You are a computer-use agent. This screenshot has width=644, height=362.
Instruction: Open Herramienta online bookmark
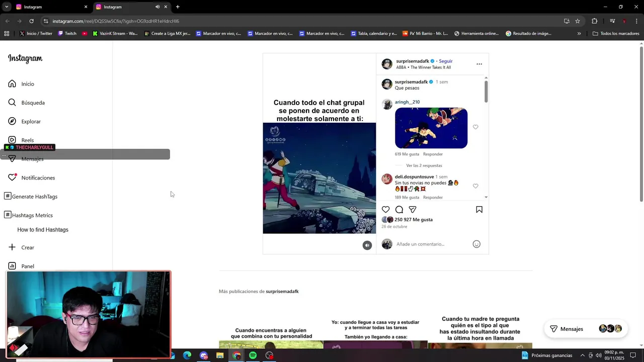click(476, 34)
